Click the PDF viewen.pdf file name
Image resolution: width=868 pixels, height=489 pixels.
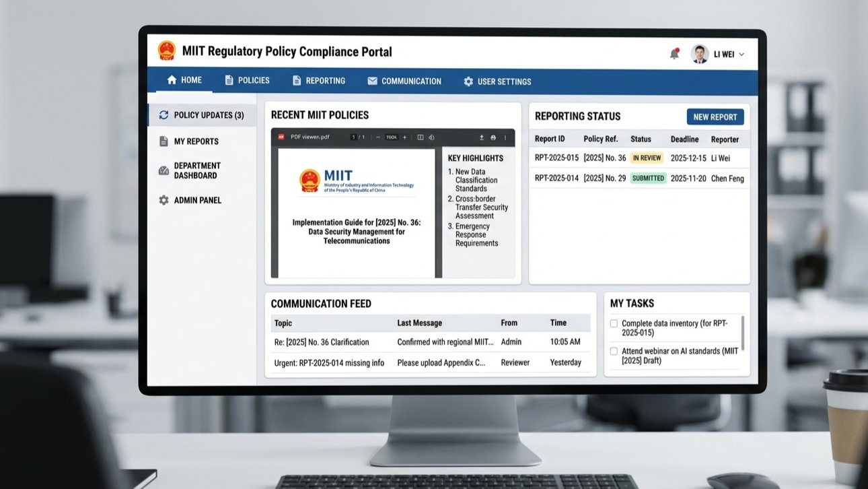pyautogui.click(x=310, y=137)
